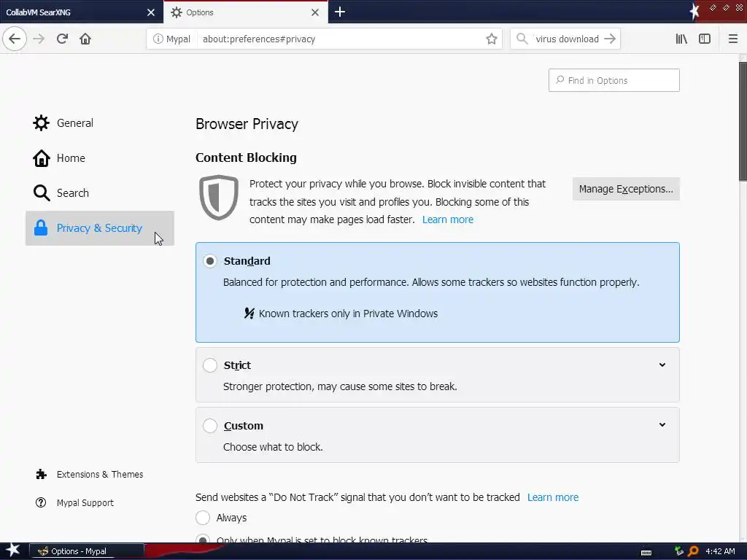Go to the home page icon
Viewport: 747px width, 560px height.
(85, 39)
